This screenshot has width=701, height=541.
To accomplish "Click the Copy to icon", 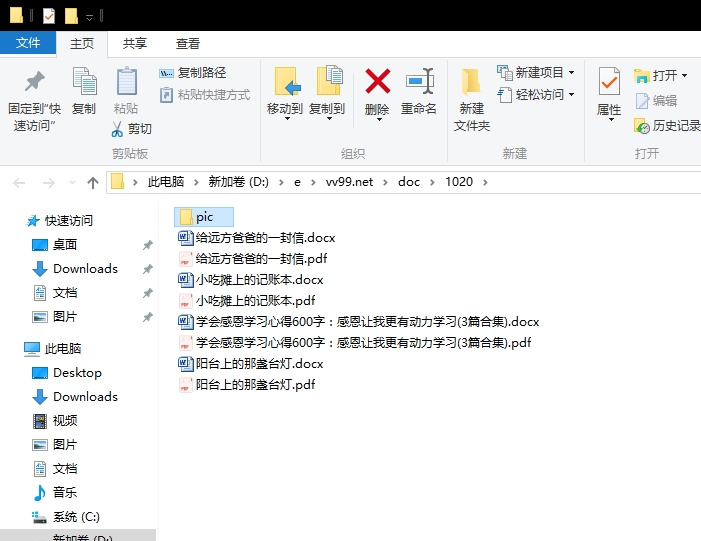I will (329, 80).
